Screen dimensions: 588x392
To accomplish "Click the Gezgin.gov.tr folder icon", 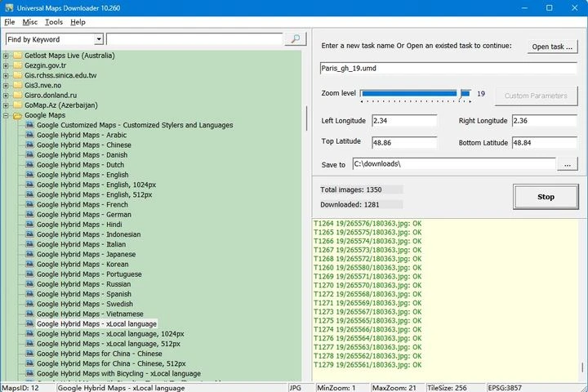I will (18, 65).
